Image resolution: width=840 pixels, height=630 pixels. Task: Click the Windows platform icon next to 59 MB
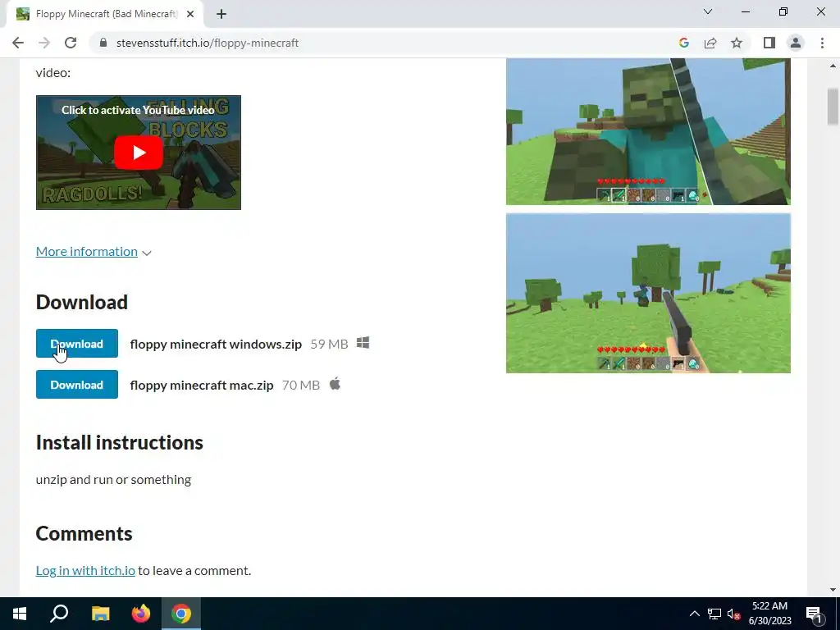pyautogui.click(x=363, y=343)
